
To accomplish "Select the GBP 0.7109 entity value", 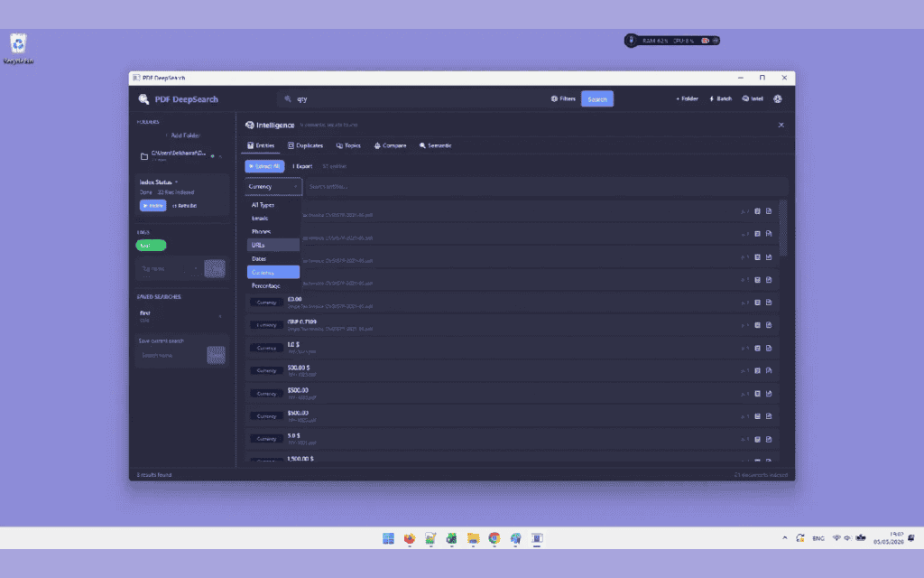I will point(301,322).
